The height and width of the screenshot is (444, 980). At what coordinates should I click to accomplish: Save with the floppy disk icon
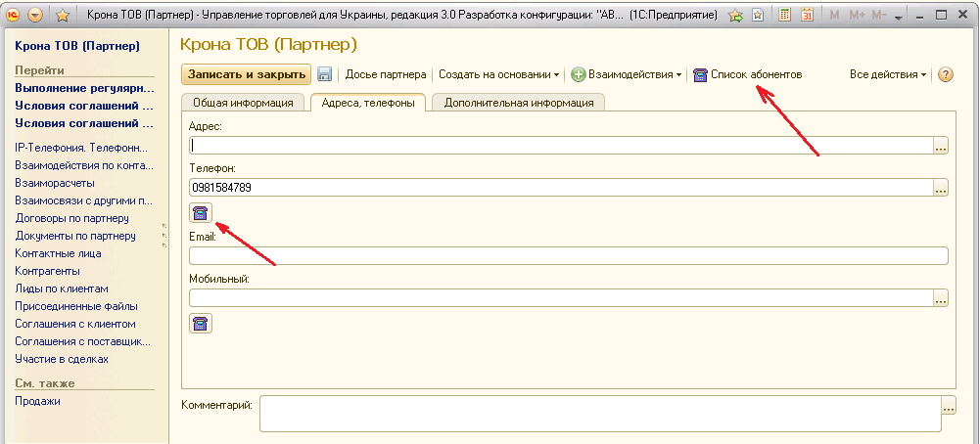tap(324, 74)
